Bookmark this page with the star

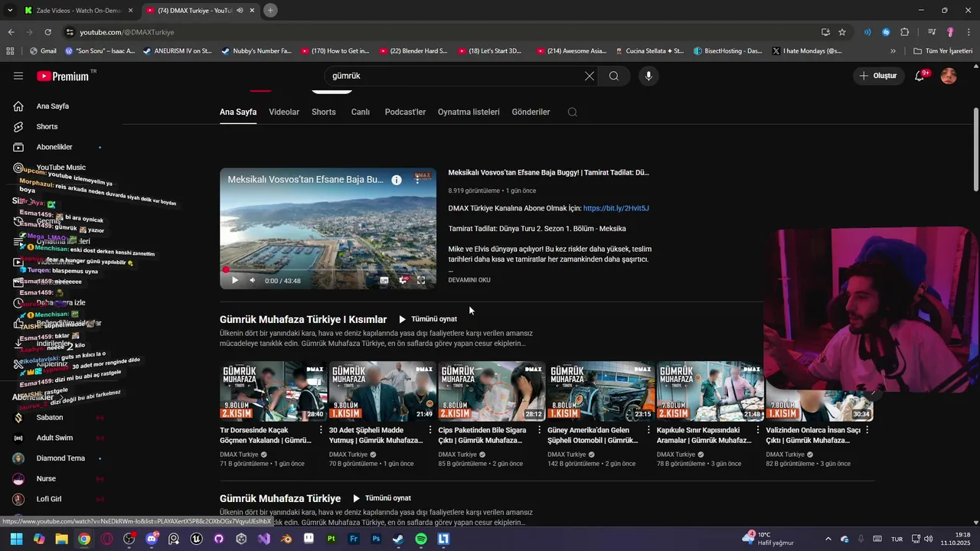point(842,32)
